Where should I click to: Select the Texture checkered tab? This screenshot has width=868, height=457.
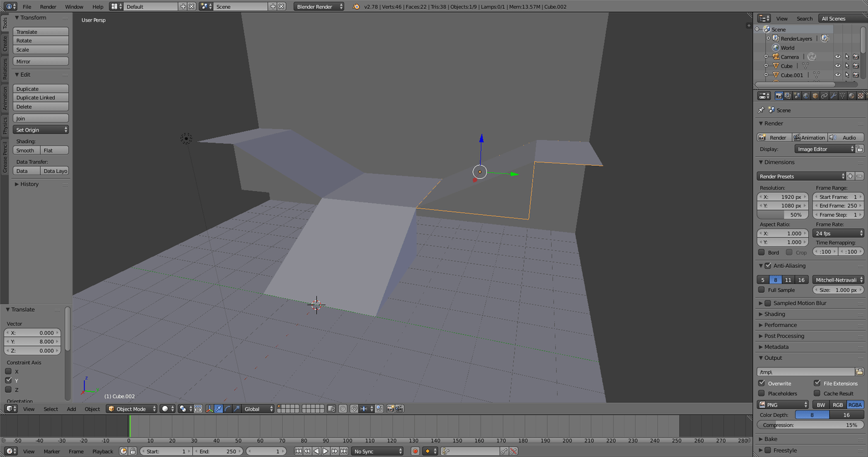860,95
